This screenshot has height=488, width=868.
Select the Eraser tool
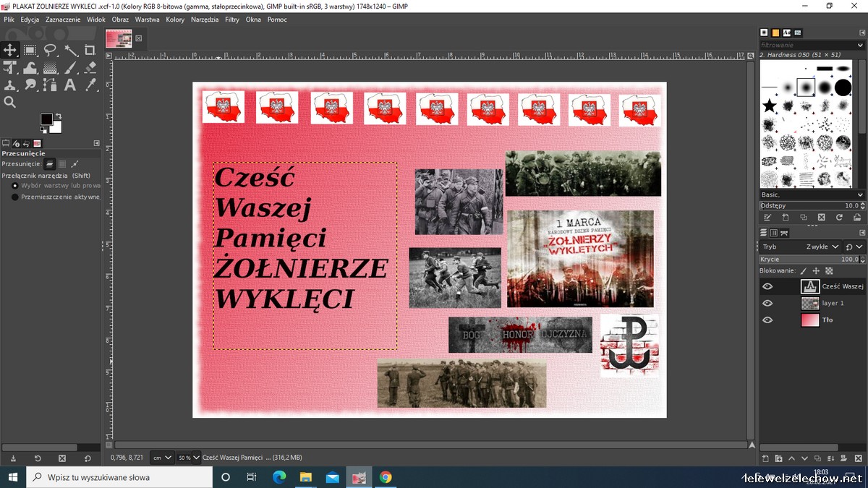pyautogui.click(x=90, y=67)
